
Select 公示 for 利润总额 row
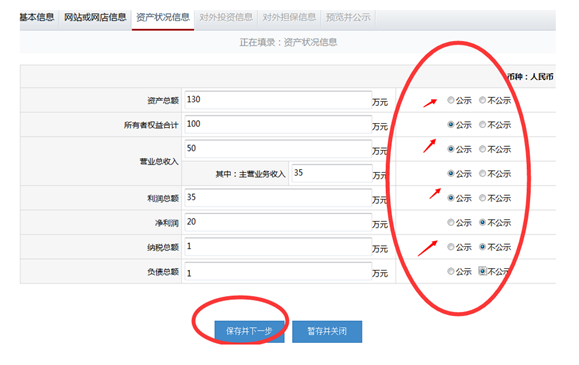(x=450, y=198)
